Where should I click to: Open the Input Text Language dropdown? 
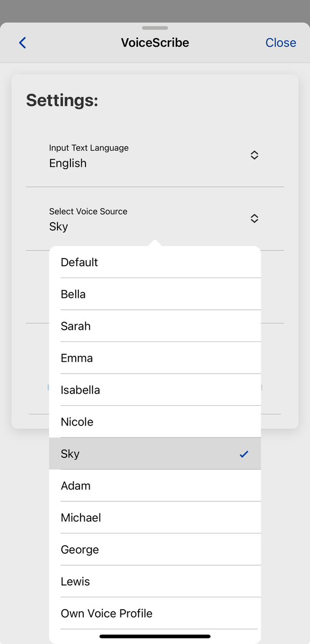[155, 156]
